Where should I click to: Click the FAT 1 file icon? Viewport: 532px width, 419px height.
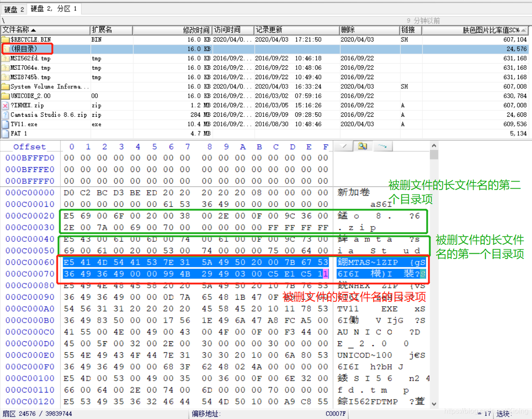click(5, 133)
